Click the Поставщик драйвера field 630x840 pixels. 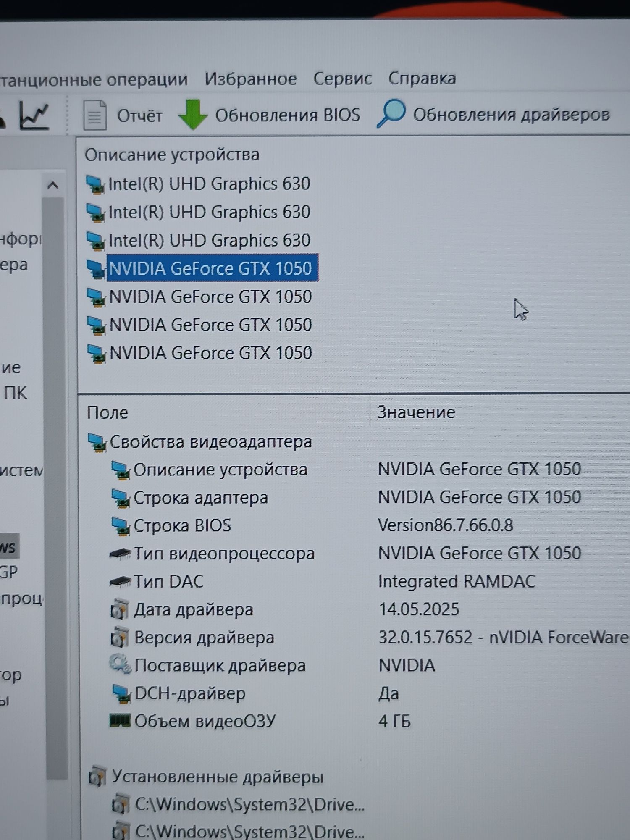tap(220, 665)
